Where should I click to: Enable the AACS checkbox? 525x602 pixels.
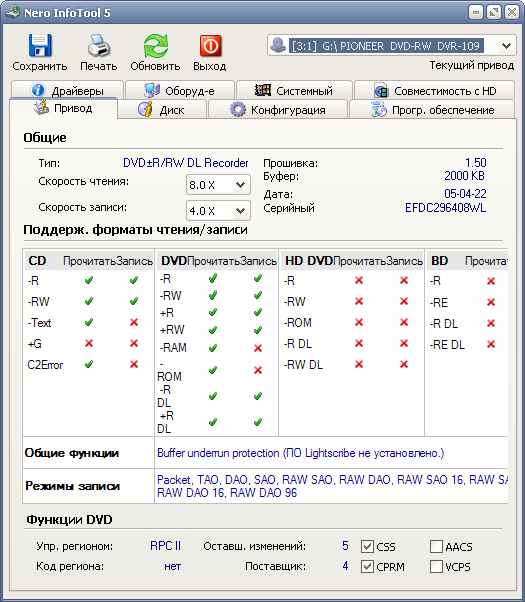436,546
